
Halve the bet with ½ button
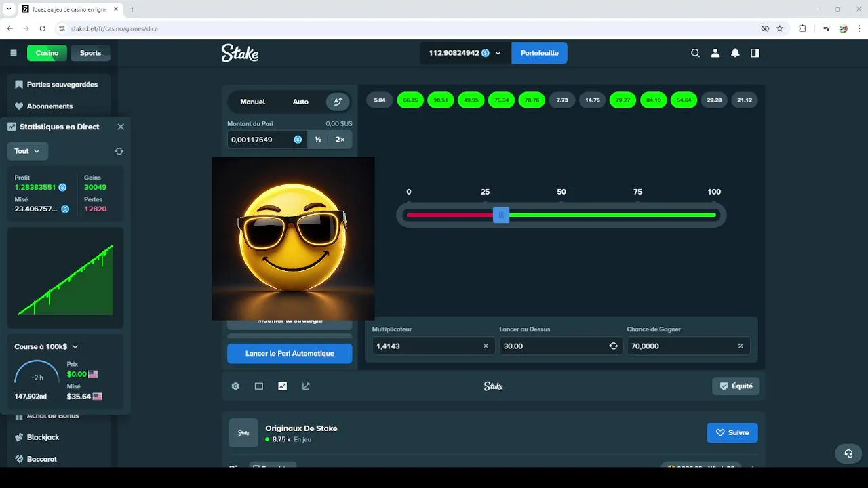tap(318, 140)
